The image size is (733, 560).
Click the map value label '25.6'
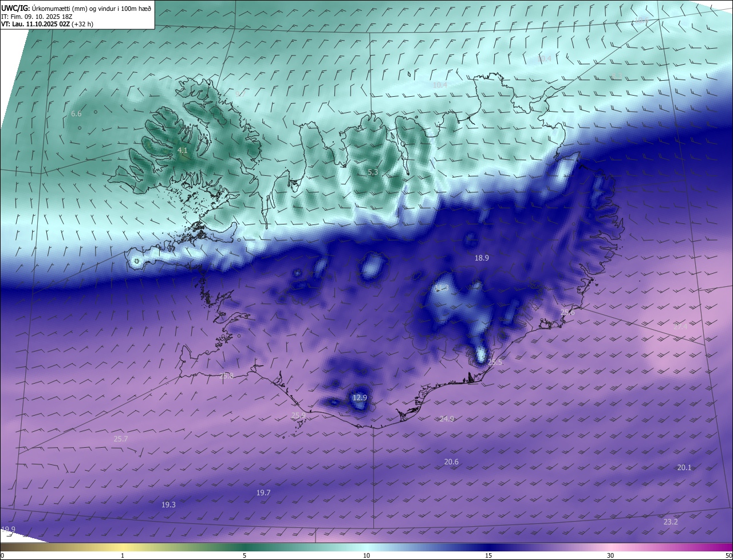point(568,313)
